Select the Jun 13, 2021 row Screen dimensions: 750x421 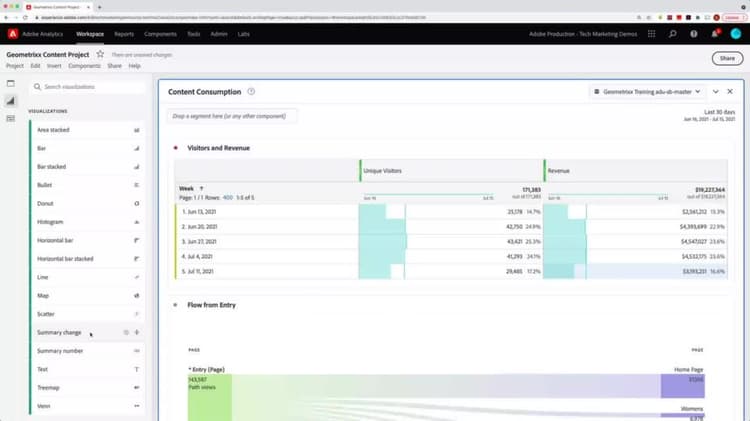[451, 211]
